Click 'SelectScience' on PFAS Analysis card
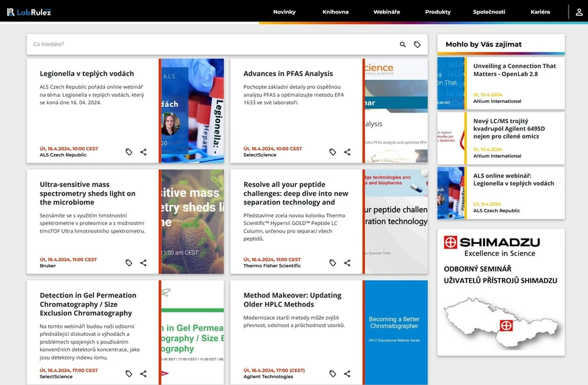Screen dimensions: 588x385 (x=260, y=155)
